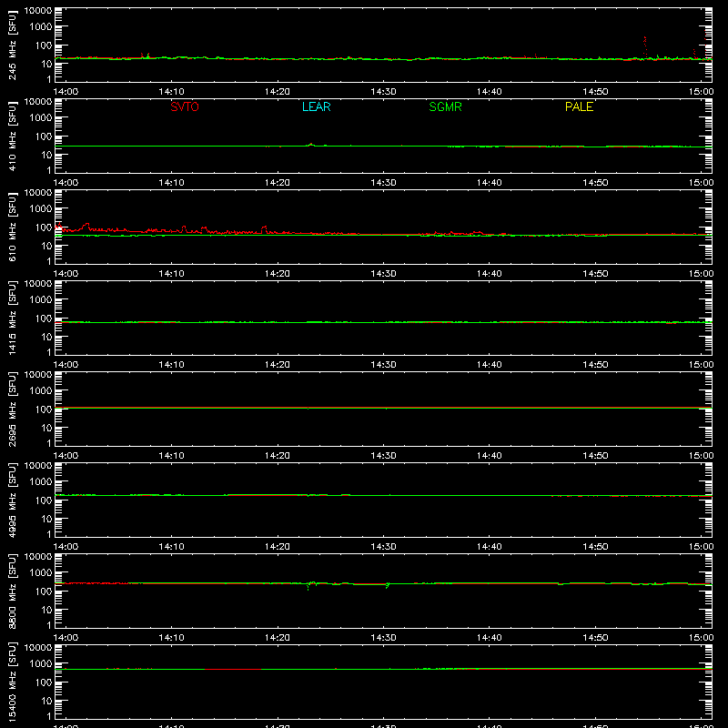Select the 1415 MHz [SFU] axis title
Screen dimensions: 728x728
coord(13,318)
